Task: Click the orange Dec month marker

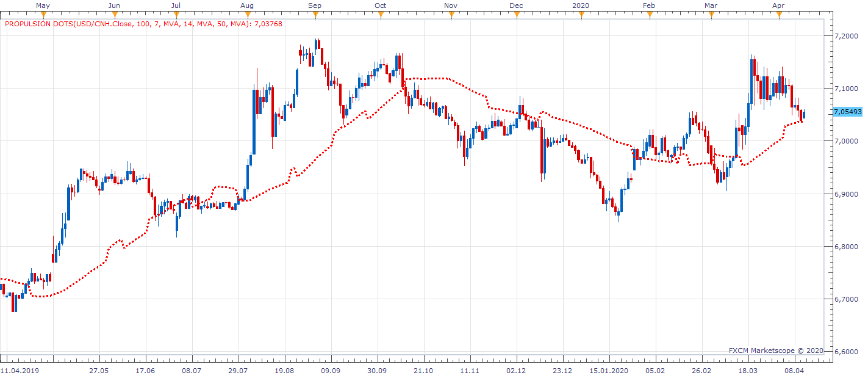Action: coord(517,15)
